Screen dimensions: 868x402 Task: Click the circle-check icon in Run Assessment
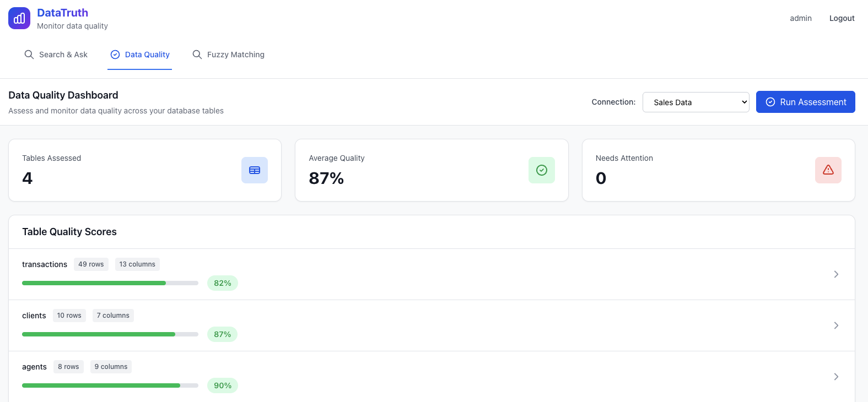tap(770, 102)
